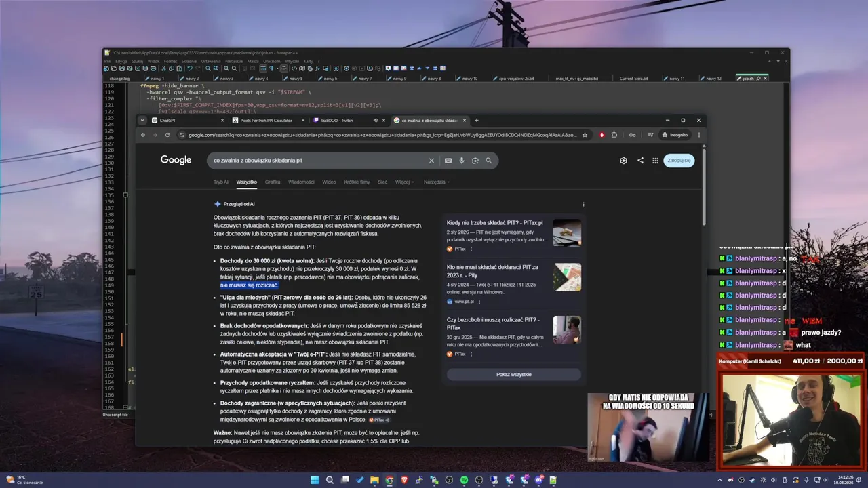Screen dimensions: 868x488
Task: Expand the Więcej search filter dropdown
Action: [x=404, y=182]
